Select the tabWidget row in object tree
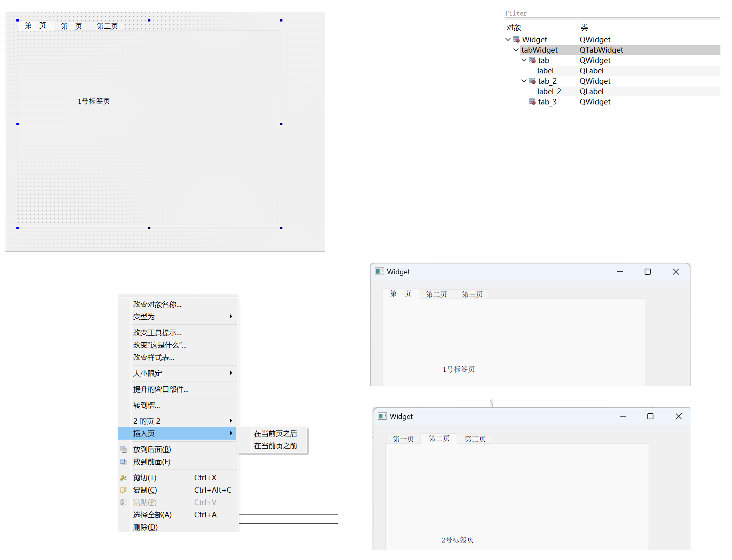This screenshot has width=732, height=560. point(612,50)
